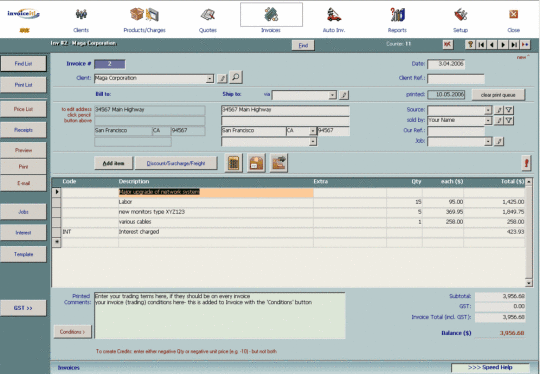Screen dimensions: 540x374
Task: Click the Close icon in top bar
Action: 513,14
